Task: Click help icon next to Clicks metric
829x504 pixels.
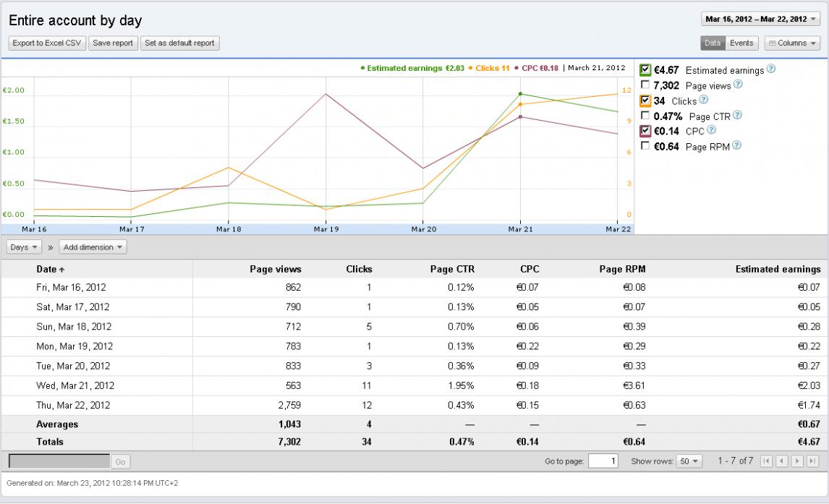Action: coord(704,99)
